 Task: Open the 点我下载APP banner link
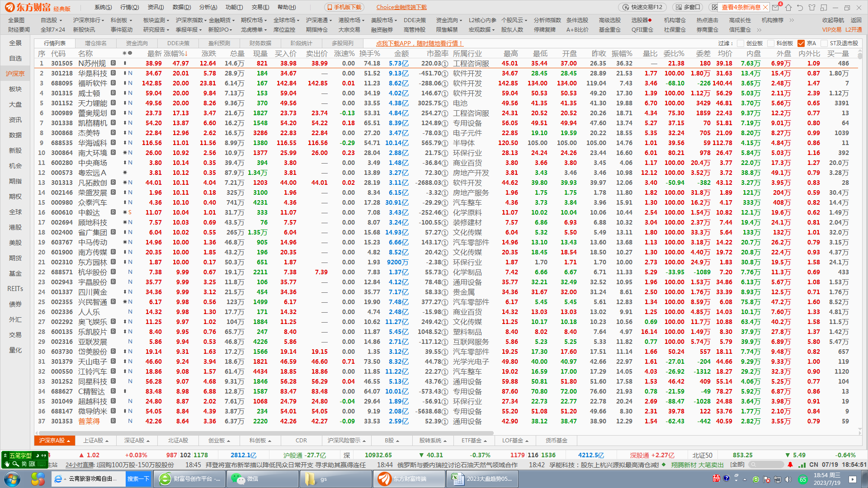pyautogui.click(x=420, y=43)
